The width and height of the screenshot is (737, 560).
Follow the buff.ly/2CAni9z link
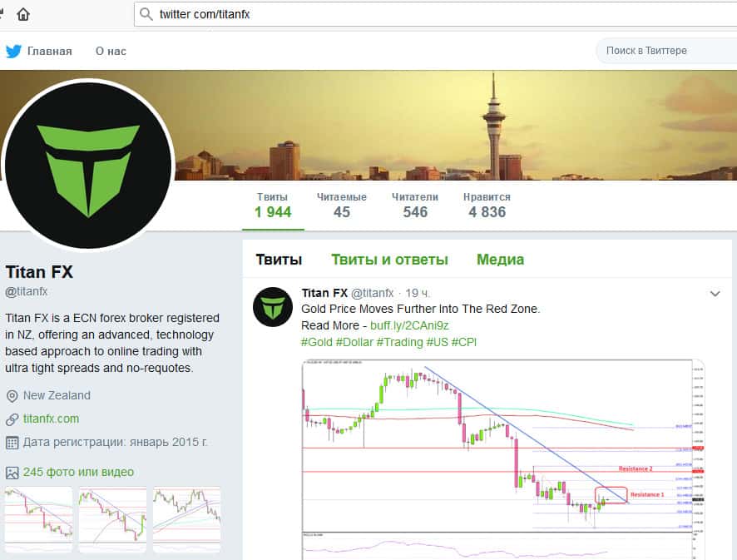[409, 325]
